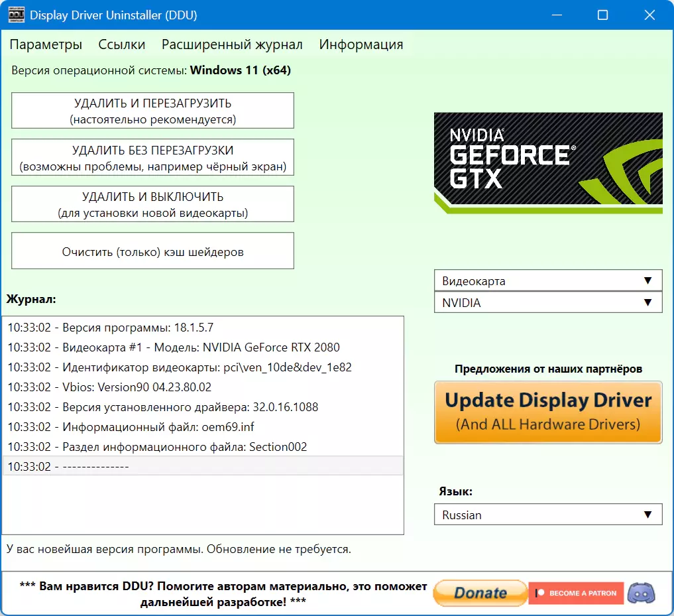Image resolution: width=674 pixels, height=616 pixels.
Task: Click the Windows 11 (x64) OS version text
Action: pyautogui.click(x=241, y=70)
